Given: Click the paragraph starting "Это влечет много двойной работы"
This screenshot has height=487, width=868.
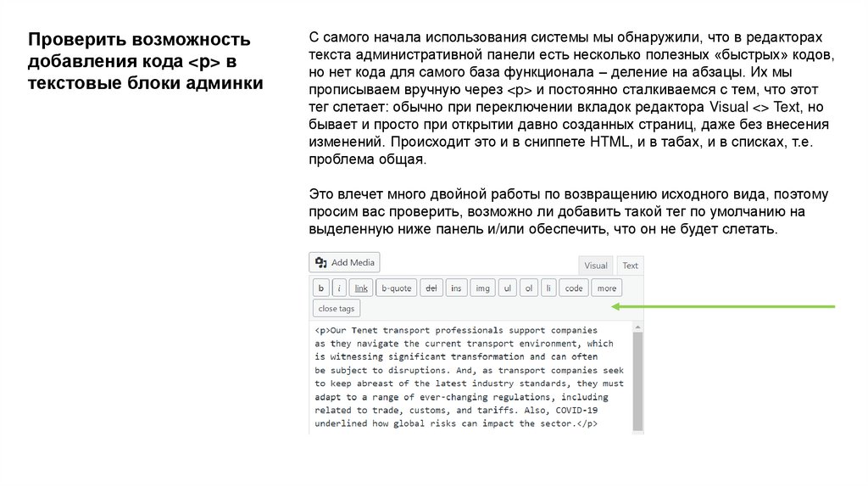Looking at the screenshot, I should 569,211.
